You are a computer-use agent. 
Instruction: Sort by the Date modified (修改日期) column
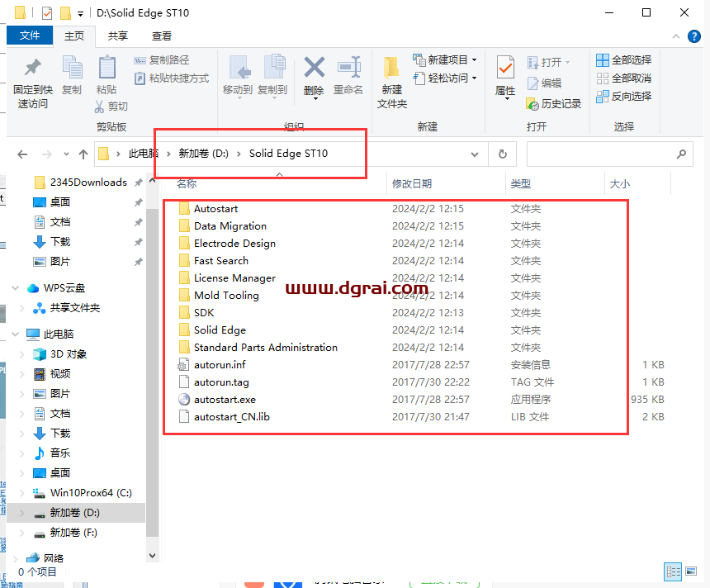tap(412, 183)
